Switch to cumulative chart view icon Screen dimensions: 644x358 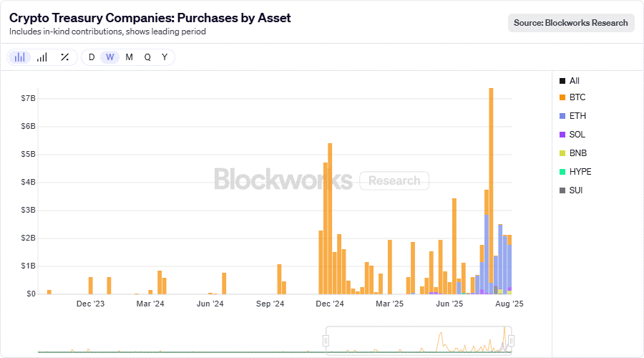tap(42, 57)
